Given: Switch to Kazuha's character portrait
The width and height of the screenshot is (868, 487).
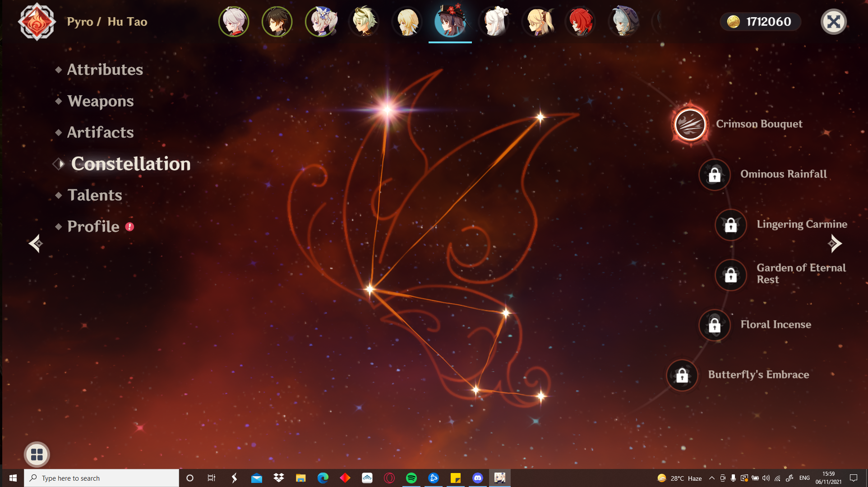Looking at the screenshot, I should [234, 22].
